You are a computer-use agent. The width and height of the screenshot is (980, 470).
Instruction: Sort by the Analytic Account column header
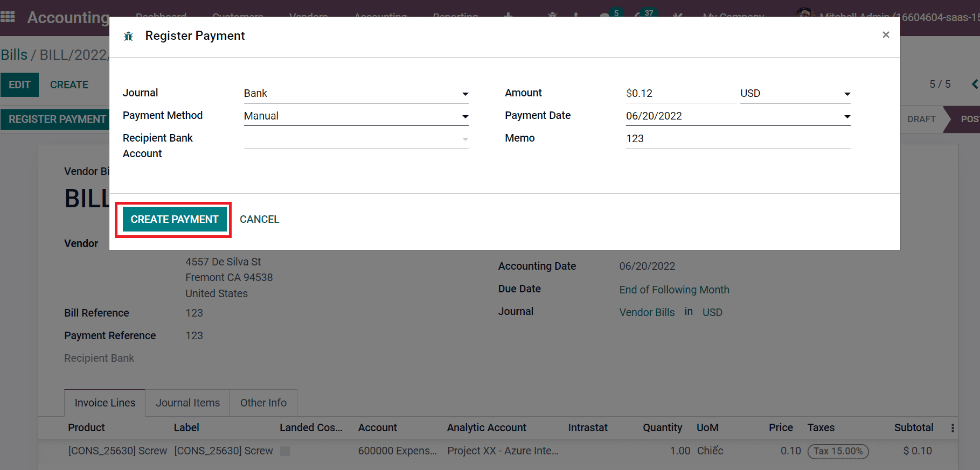[x=486, y=427]
